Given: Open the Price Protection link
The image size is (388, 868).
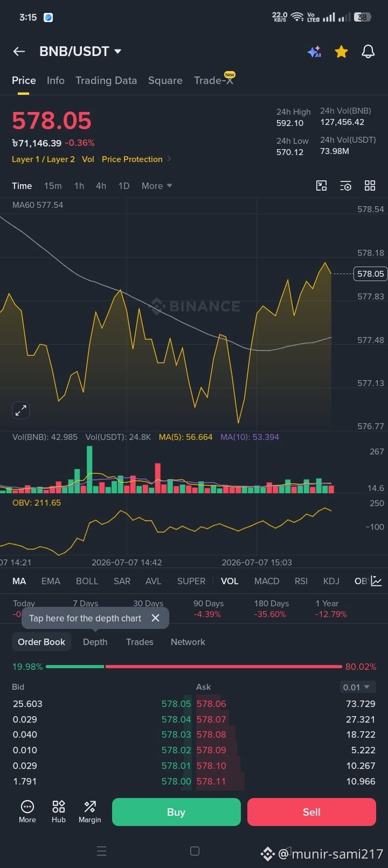Looking at the screenshot, I should 132,159.
